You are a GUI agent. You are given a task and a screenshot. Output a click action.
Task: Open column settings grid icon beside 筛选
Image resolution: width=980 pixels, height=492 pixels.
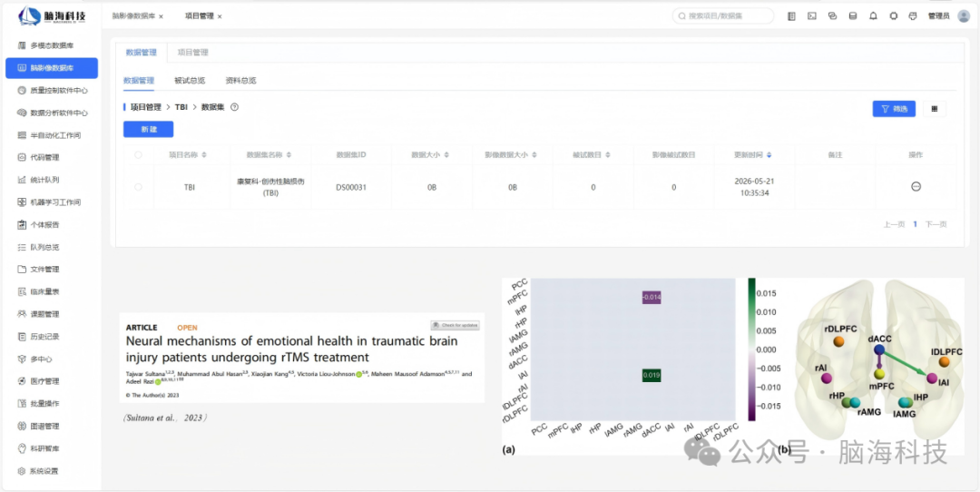coord(935,109)
